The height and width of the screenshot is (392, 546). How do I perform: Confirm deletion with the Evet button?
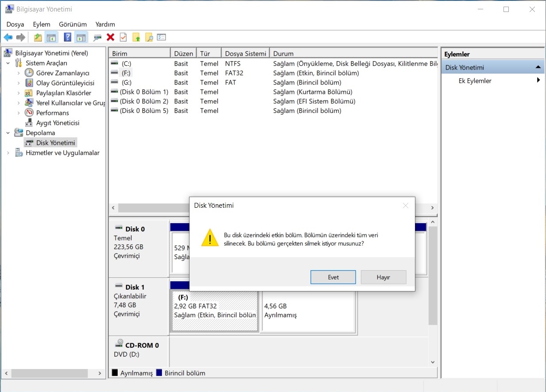(333, 277)
